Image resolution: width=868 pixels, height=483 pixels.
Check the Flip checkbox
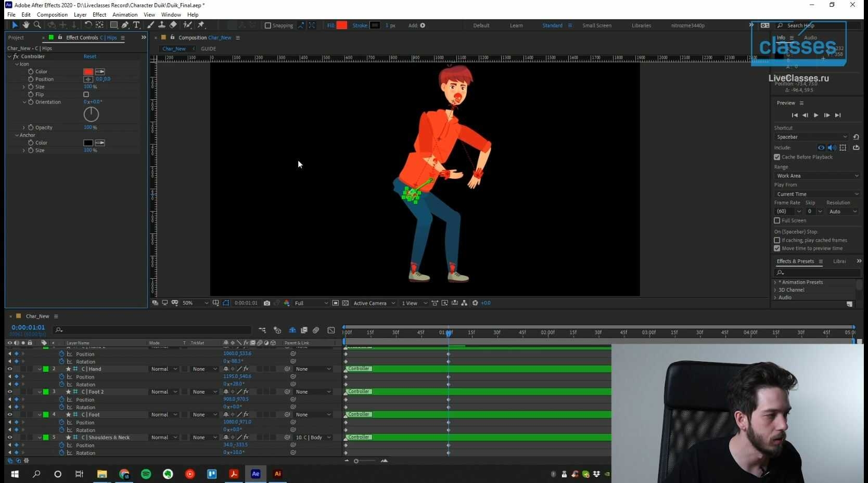point(86,95)
